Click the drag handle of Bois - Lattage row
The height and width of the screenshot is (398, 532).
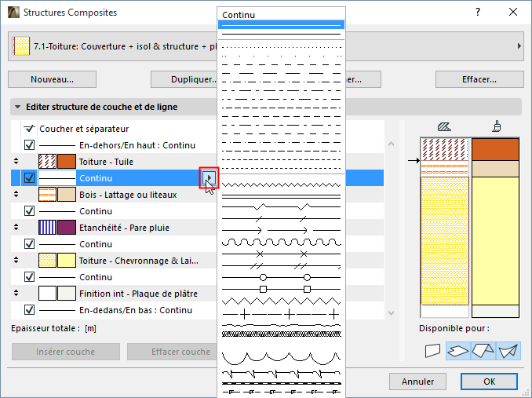coord(16,194)
